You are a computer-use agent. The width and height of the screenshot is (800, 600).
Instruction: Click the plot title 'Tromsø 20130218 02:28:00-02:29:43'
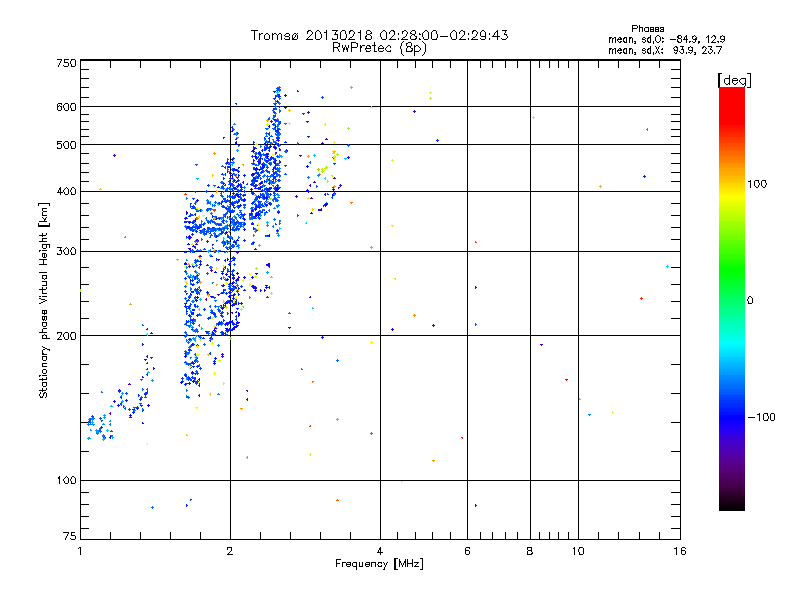tap(379, 35)
